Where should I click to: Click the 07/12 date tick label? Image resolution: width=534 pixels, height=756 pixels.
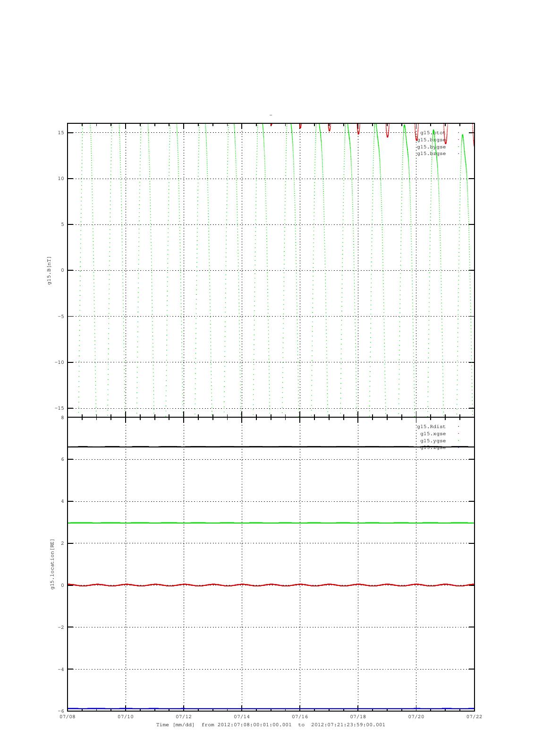tap(184, 717)
